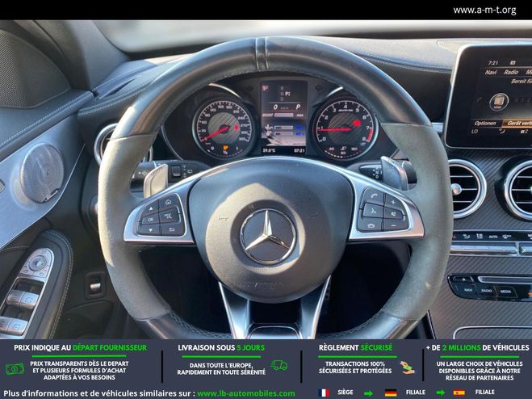This screenshot has height=399, width=532.
Task: Tap the hang up steering wheel button
Action: click(x=370, y=225)
